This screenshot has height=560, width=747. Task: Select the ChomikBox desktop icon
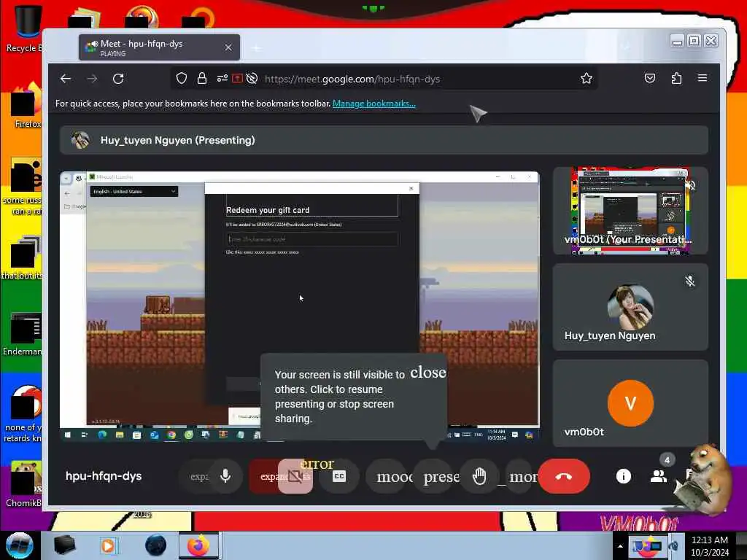[24, 484]
